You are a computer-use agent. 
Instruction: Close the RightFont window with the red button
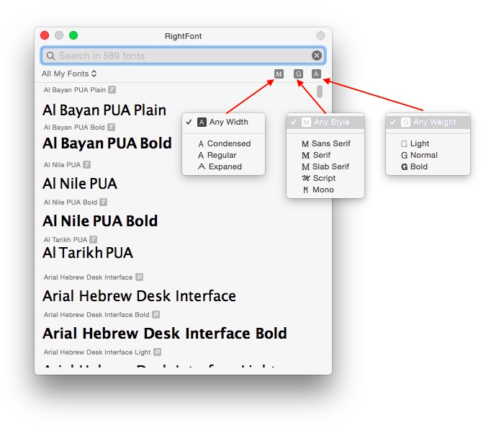point(45,35)
